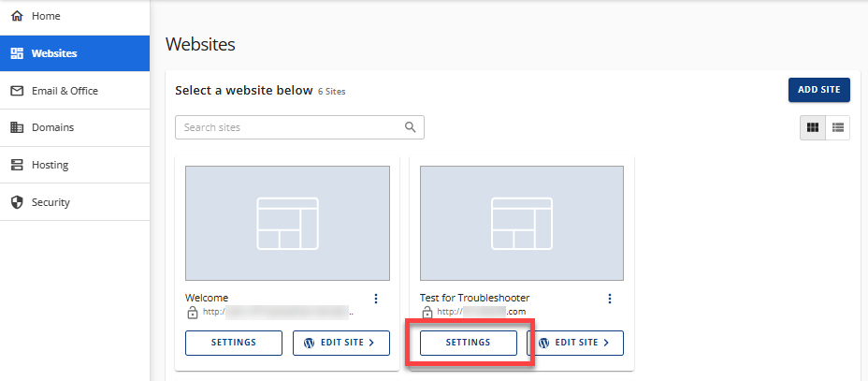Click the 6 Sites count label
The image size is (868, 381).
332,92
